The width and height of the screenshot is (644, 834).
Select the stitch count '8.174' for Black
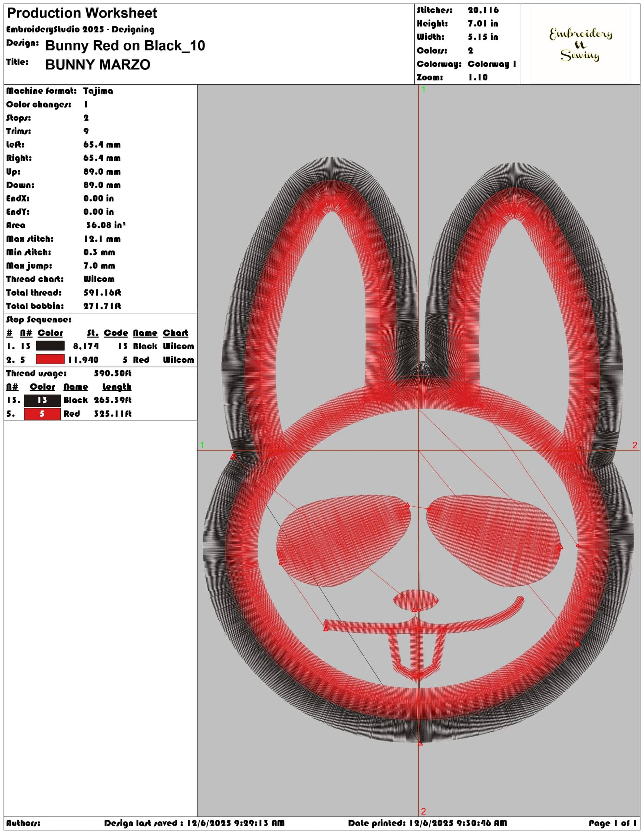[86, 346]
